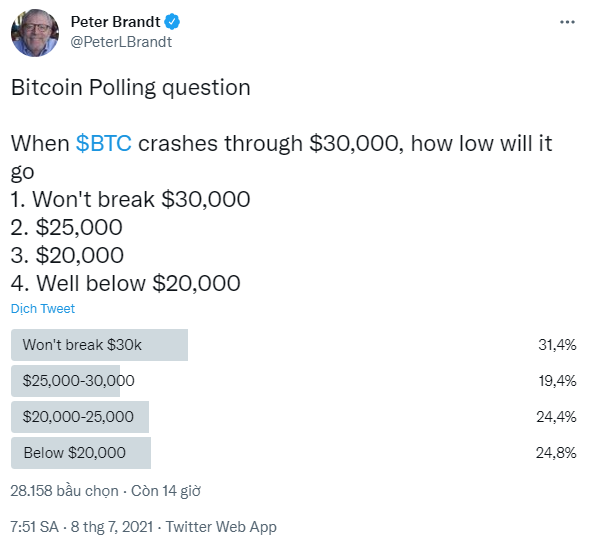Click Peter Brandt's profile avatar

(x=35, y=33)
